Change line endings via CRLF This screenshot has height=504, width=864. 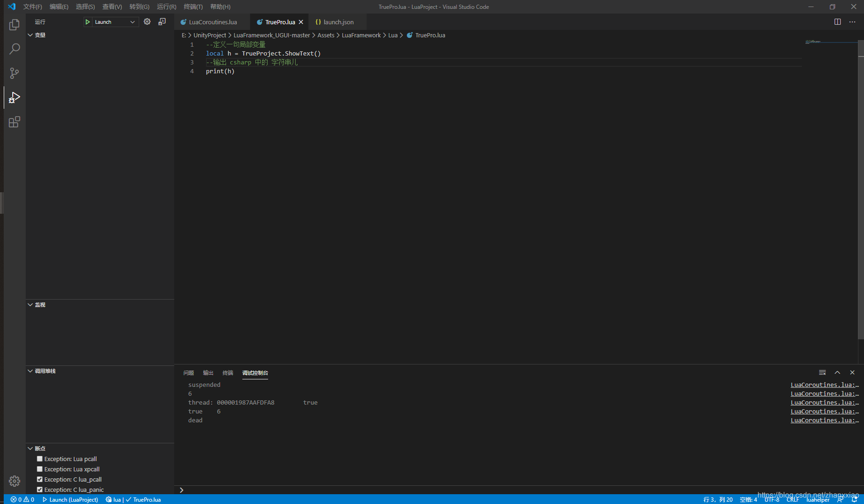pyautogui.click(x=793, y=499)
